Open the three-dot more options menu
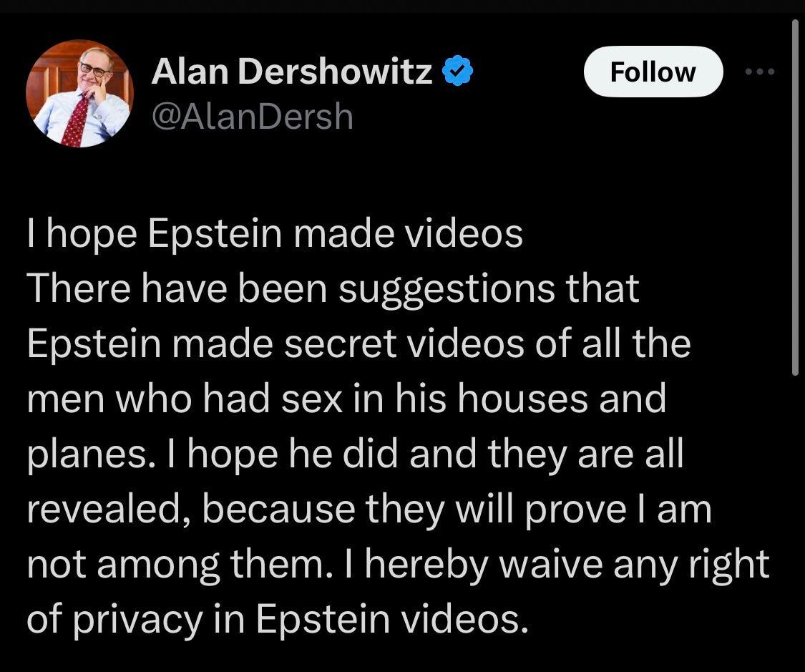 [760, 72]
